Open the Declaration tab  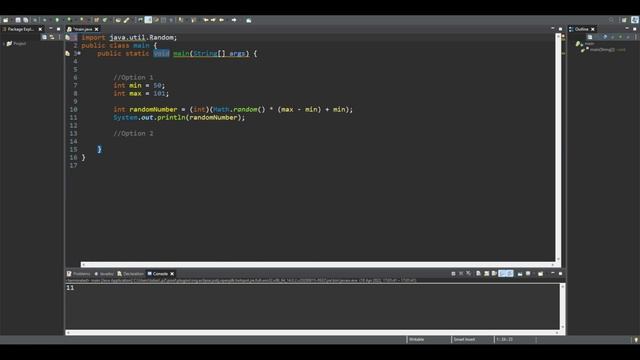click(x=131, y=274)
